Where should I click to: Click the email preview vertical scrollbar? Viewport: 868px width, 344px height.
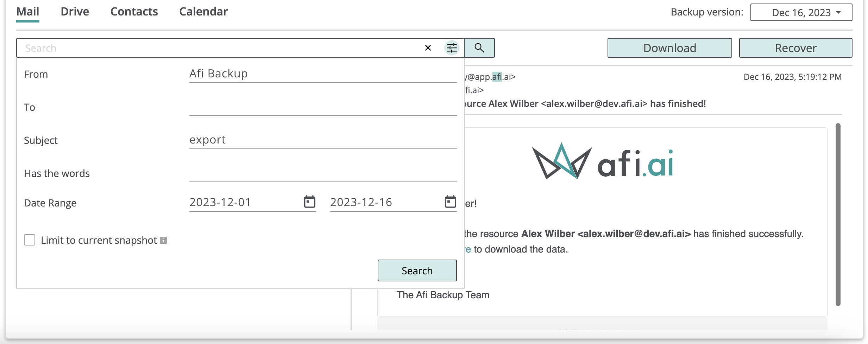tap(838, 215)
